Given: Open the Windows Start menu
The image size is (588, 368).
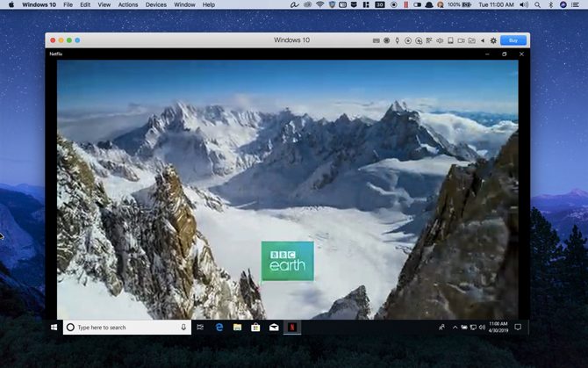Looking at the screenshot, I should point(54,327).
